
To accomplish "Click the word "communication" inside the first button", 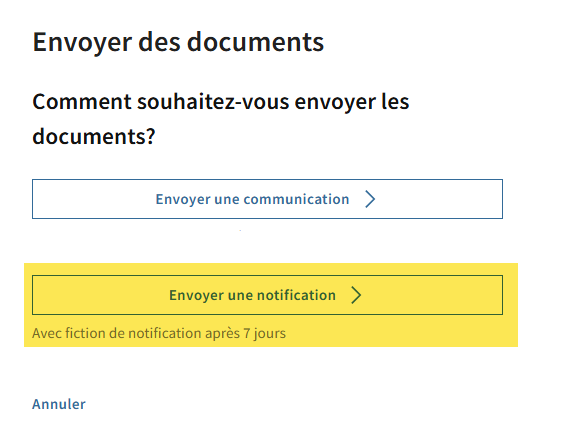I will pyautogui.click(x=296, y=199).
